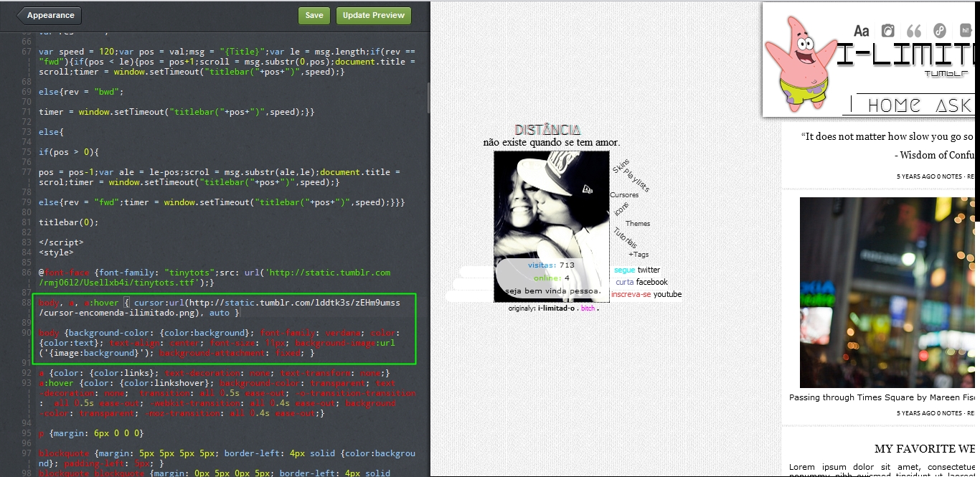Open the +Tags sidebar link
Screen dimensions: 980x477
point(639,255)
